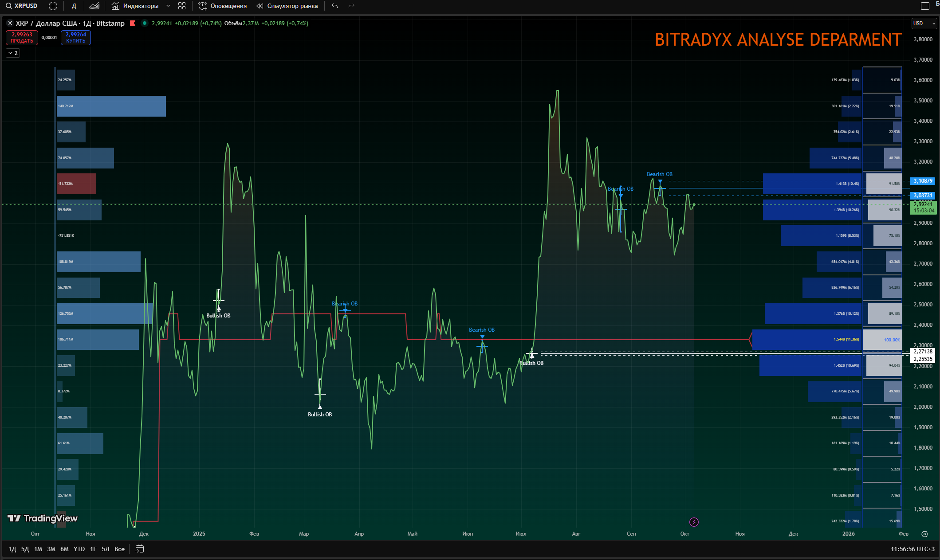This screenshot has height=560, width=940.
Task: Click the Объём 2,37 M legend value
Action: [x=241, y=23]
